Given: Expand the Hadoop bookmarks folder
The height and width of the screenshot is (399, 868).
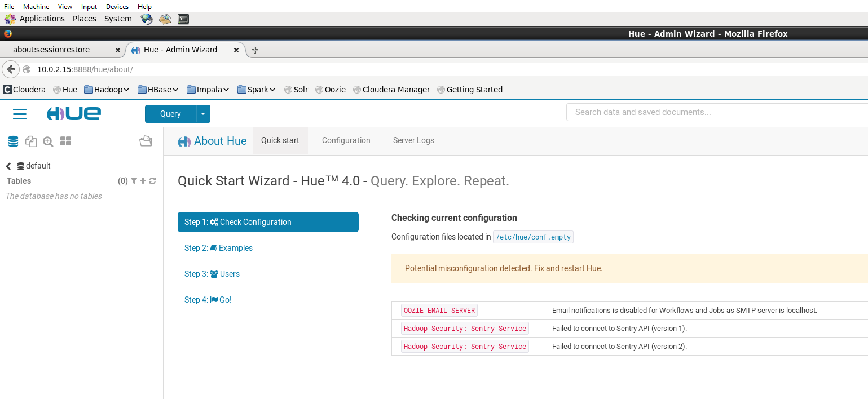Looking at the screenshot, I should point(107,90).
